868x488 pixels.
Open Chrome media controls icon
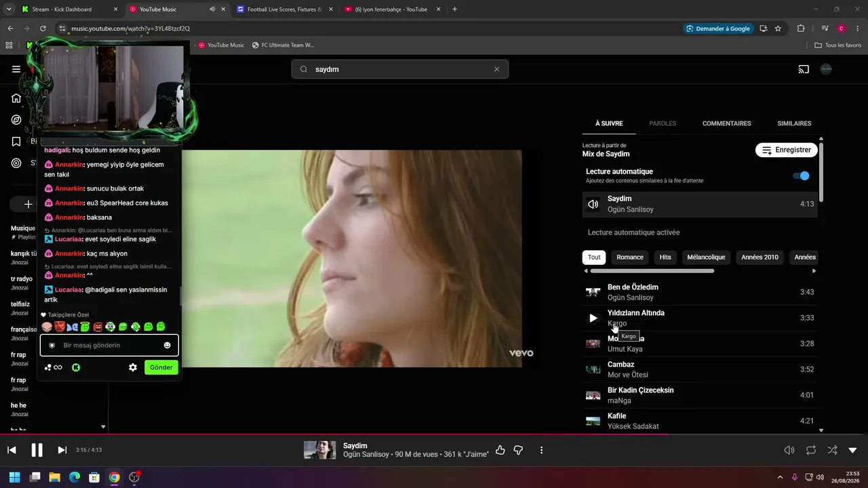click(825, 28)
